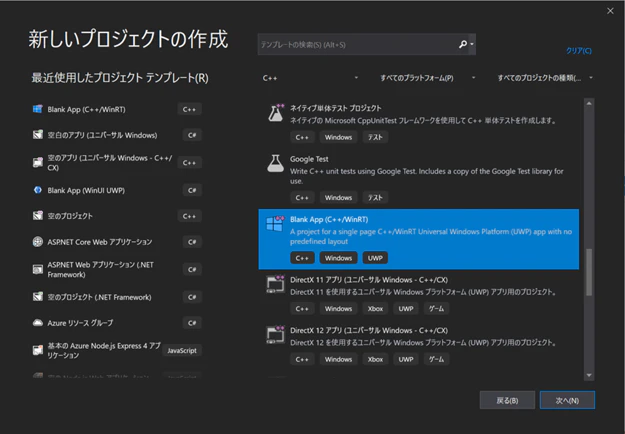
Task: Choose recent template ASP.NET Core Web アプリケーション label
Action: point(100,242)
